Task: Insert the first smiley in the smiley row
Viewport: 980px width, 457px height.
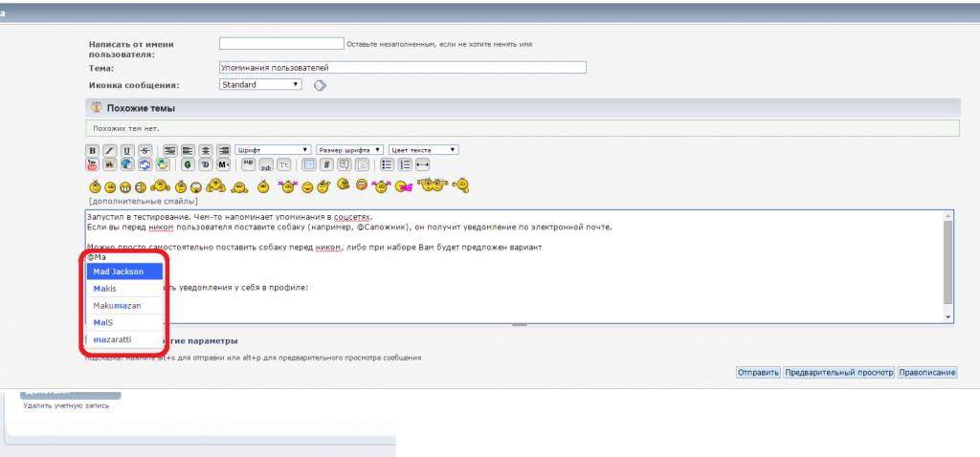Action: click(x=95, y=186)
